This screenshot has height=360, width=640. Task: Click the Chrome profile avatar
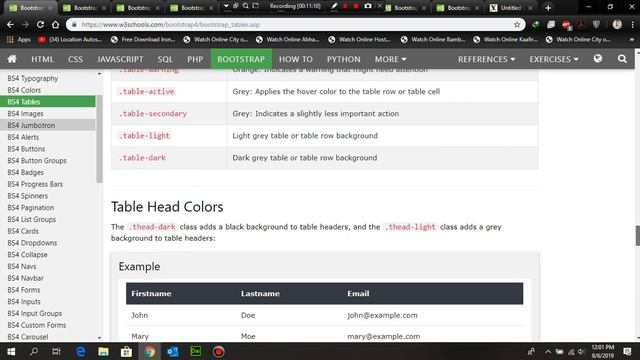(617, 24)
